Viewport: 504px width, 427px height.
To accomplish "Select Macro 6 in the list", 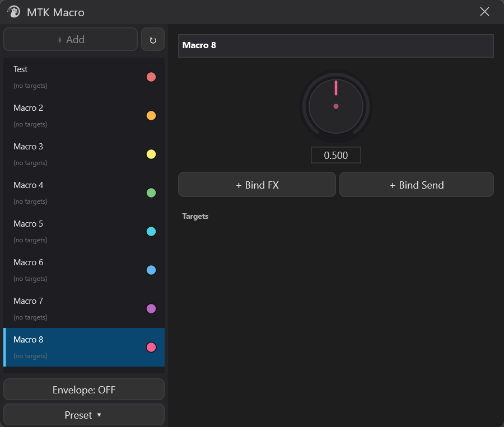I will coord(84,270).
